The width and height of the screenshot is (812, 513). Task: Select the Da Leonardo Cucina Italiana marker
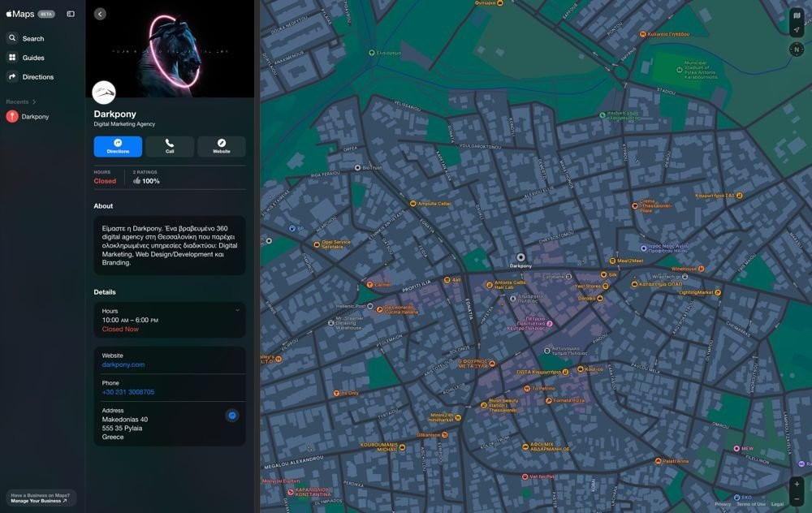pyautogui.click(x=379, y=309)
